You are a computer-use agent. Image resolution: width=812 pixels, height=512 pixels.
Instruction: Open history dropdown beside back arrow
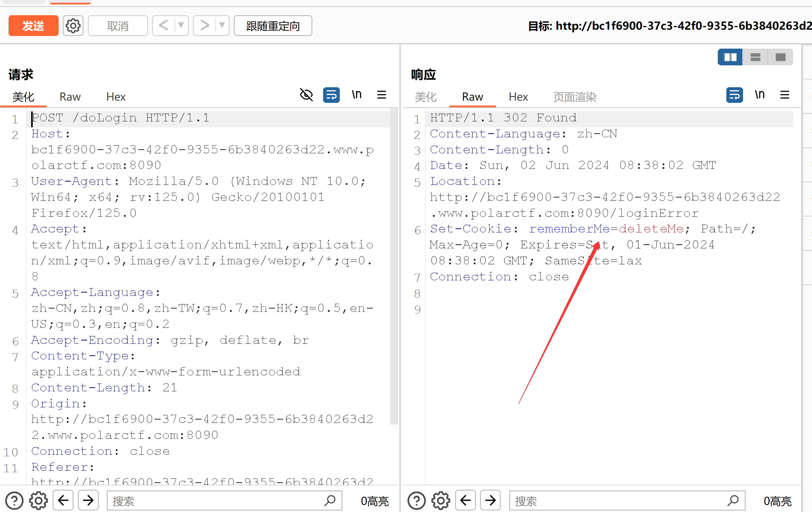[x=181, y=26]
